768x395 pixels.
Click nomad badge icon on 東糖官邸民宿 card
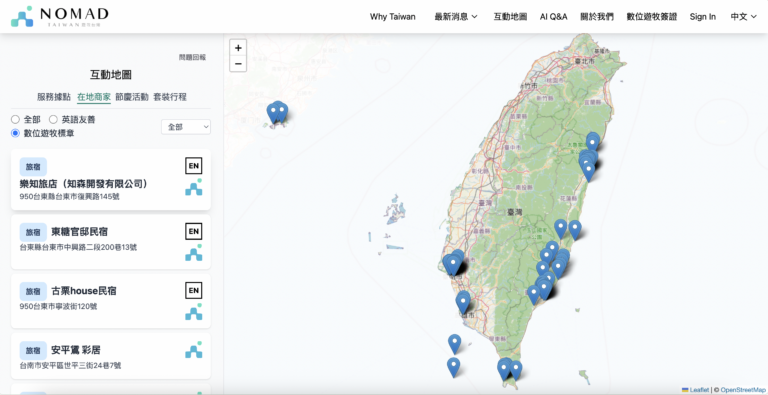(x=193, y=253)
